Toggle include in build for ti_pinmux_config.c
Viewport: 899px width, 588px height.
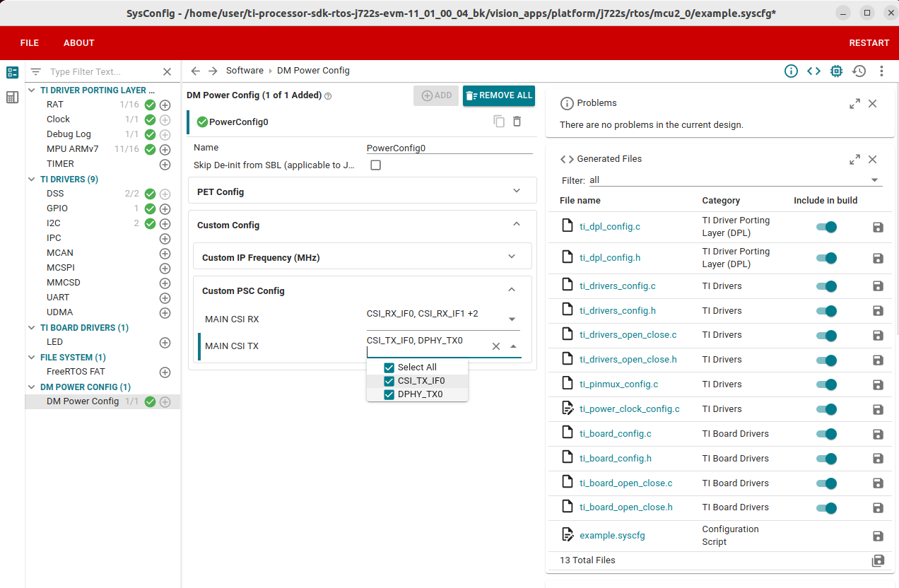826,384
